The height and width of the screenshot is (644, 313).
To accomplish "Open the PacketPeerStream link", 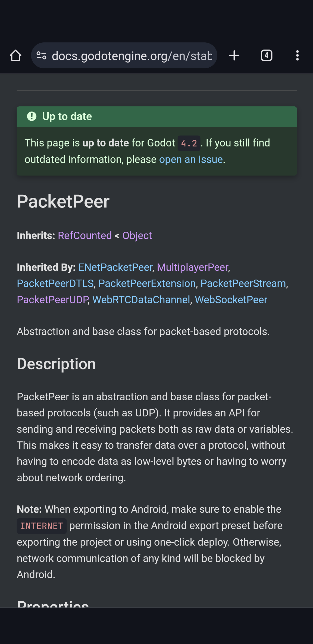I will point(243,284).
